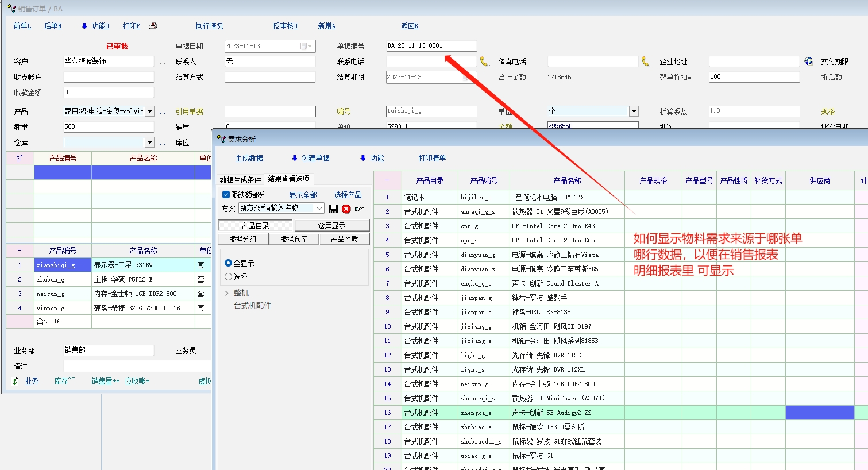Image resolution: width=868 pixels, height=470 pixels.
Task: Click the 生成数据 button
Action: pos(249,158)
